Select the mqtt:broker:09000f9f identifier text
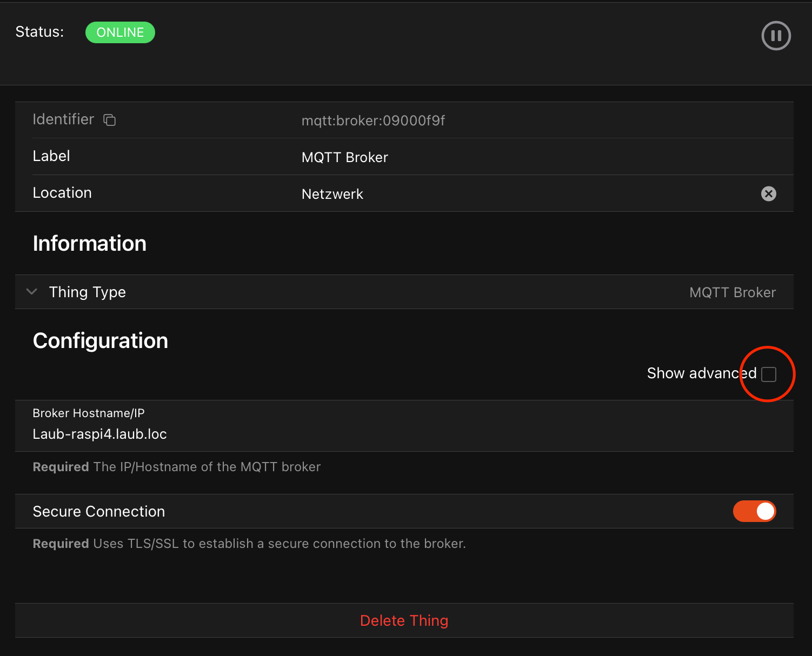This screenshot has height=656, width=812. pos(373,121)
